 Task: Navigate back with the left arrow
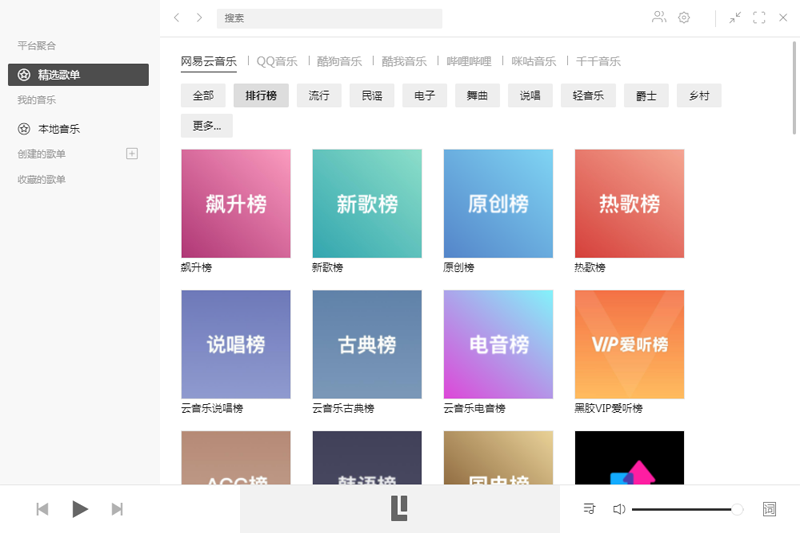click(x=177, y=17)
